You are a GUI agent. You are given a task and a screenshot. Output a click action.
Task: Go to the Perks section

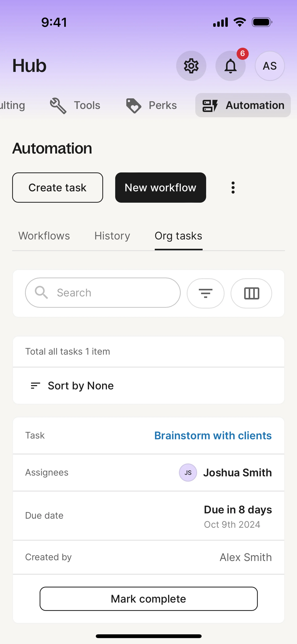coord(151,105)
